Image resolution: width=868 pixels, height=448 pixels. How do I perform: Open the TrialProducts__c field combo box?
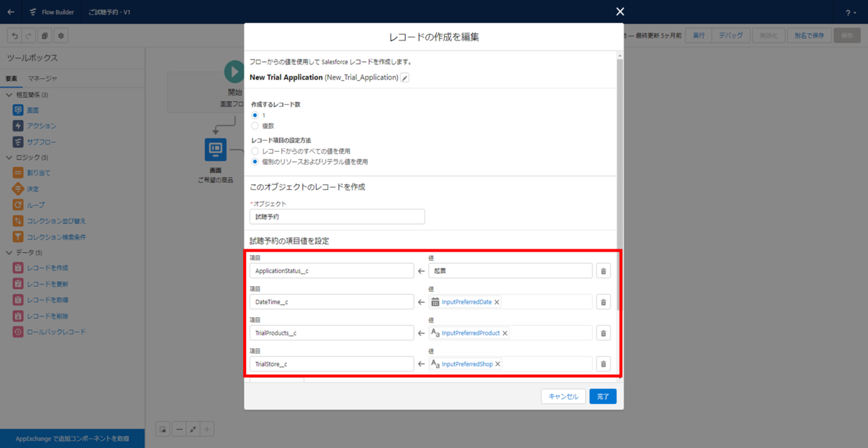coord(331,333)
